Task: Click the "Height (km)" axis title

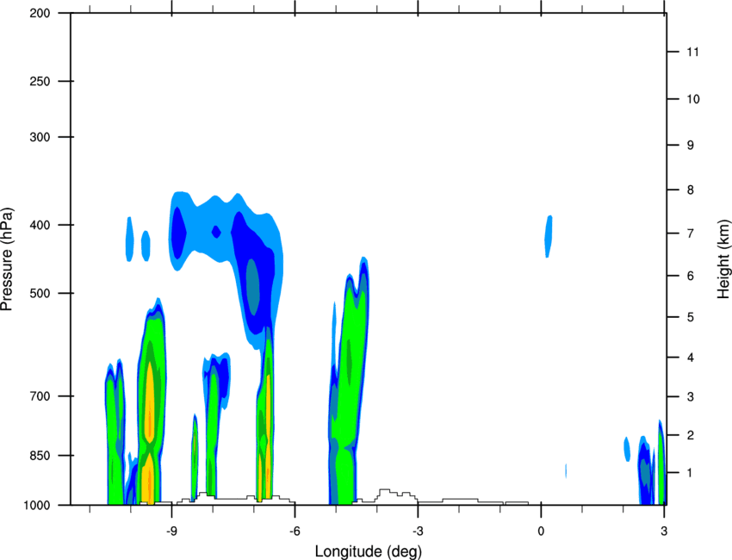Action: click(723, 259)
